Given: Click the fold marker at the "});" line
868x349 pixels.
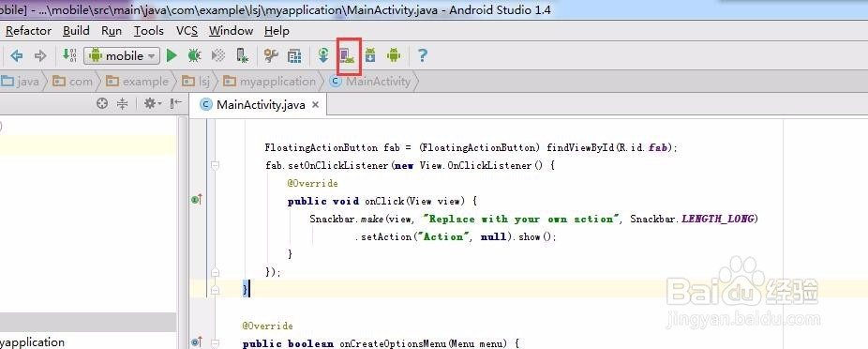Looking at the screenshot, I should click(x=216, y=272).
